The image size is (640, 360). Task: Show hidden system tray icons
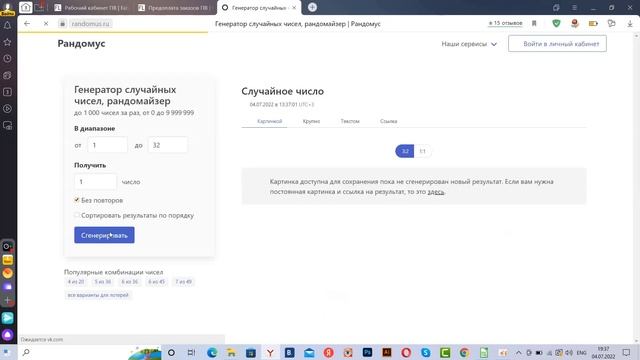pos(518,352)
